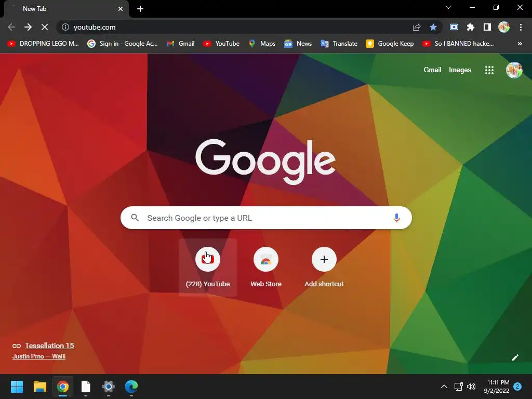
Task: Open File Explorer from taskbar
Action: tap(39, 387)
